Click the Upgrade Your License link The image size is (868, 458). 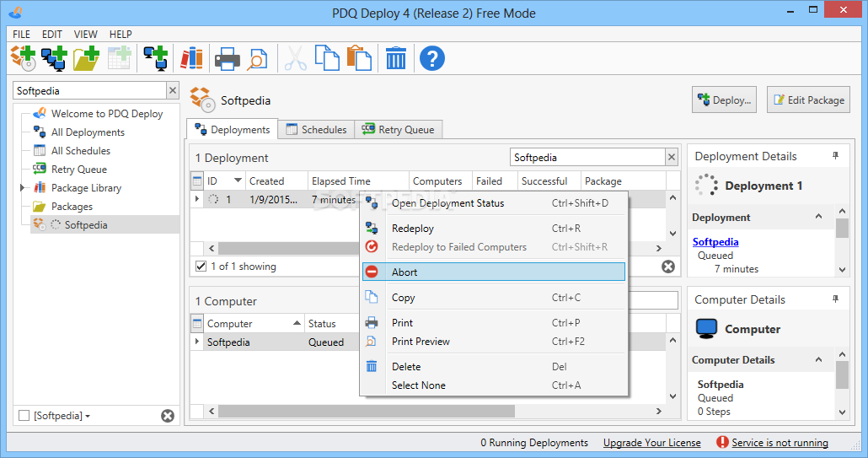coord(651,443)
